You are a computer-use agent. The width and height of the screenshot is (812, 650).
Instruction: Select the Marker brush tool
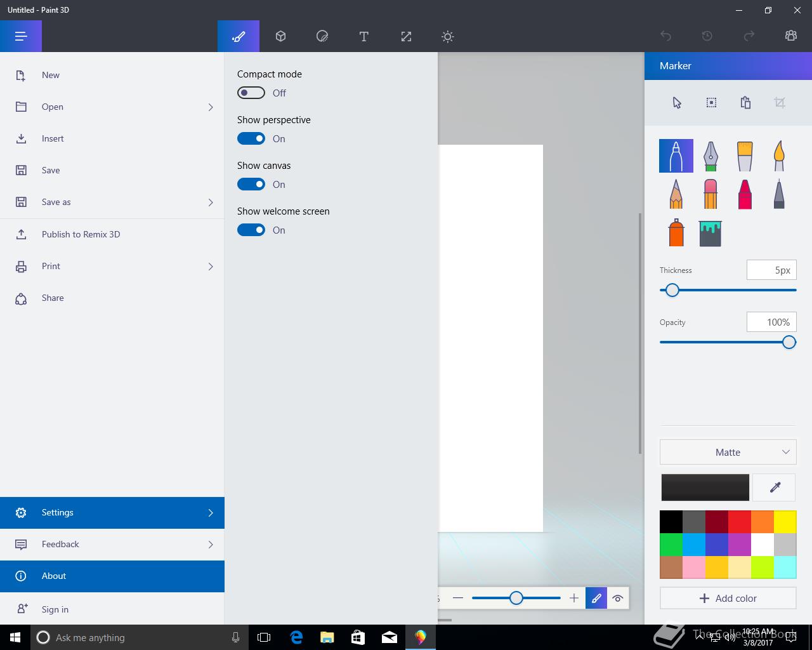(676, 156)
